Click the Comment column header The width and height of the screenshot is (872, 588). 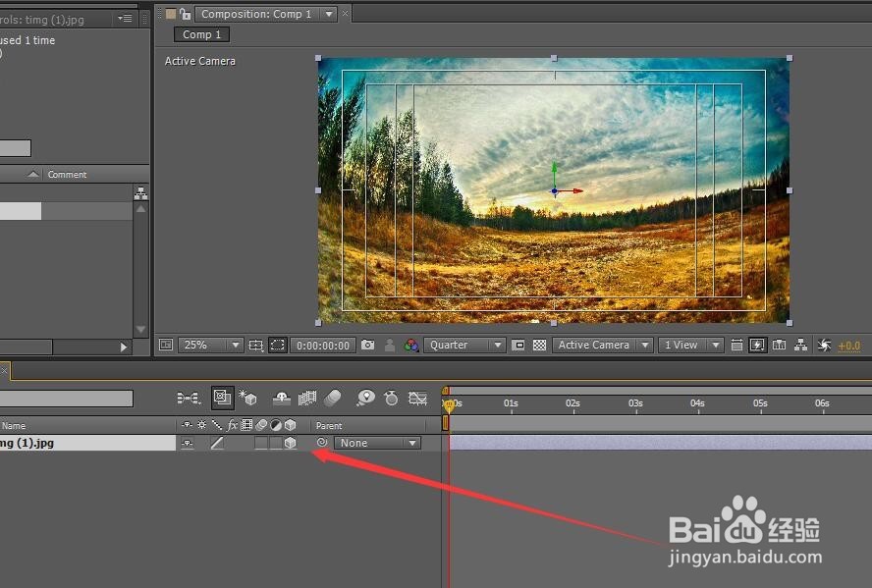pyautogui.click(x=68, y=175)
